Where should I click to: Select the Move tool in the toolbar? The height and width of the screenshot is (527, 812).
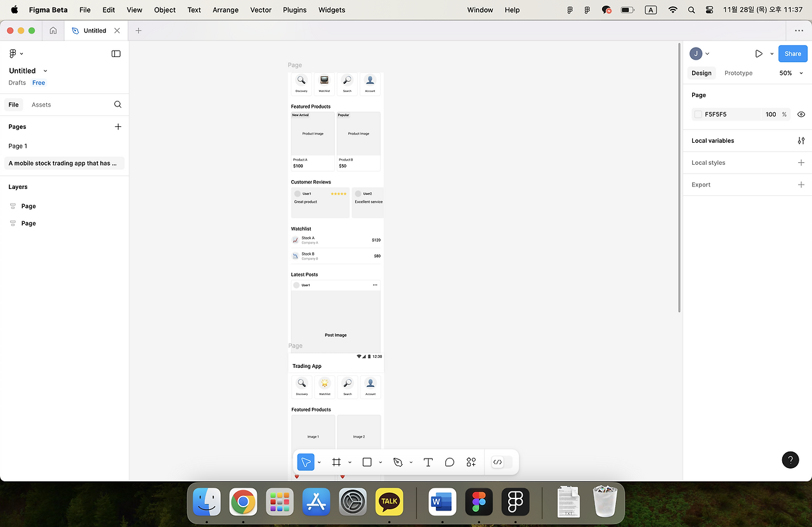pyautogui.click(x=306, y=462)
